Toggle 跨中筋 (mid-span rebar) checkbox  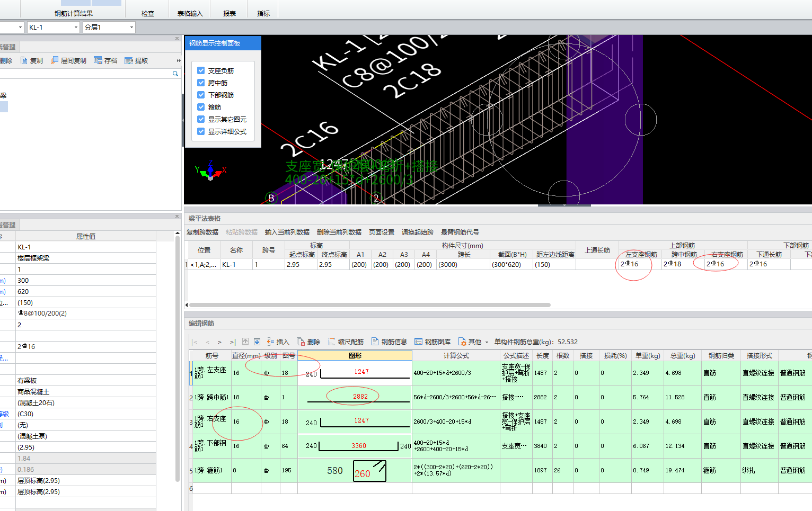pos(201,83)
